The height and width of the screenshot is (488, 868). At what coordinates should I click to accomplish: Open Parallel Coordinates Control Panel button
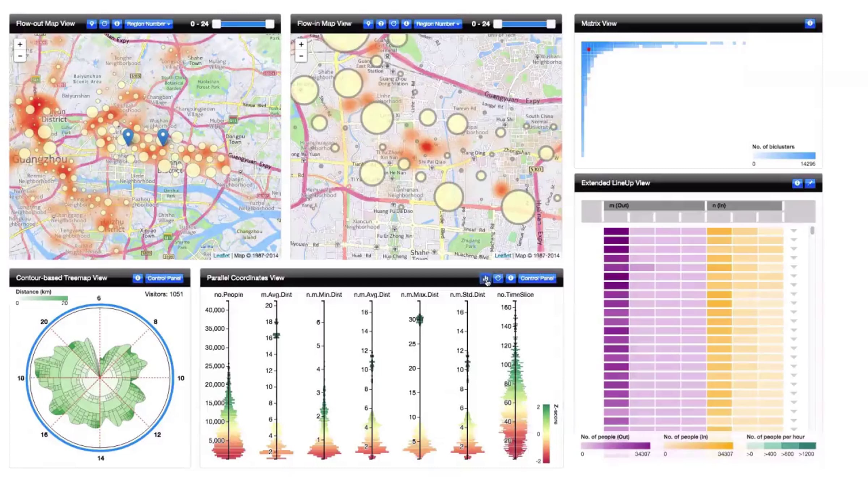click(537, 278)
